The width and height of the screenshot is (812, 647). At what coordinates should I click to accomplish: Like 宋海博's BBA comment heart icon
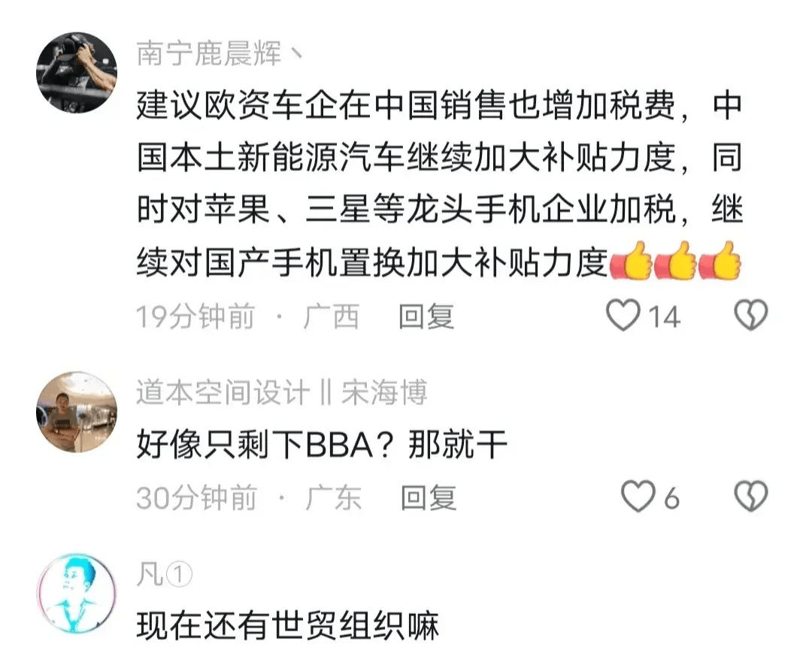pos(638,497)
